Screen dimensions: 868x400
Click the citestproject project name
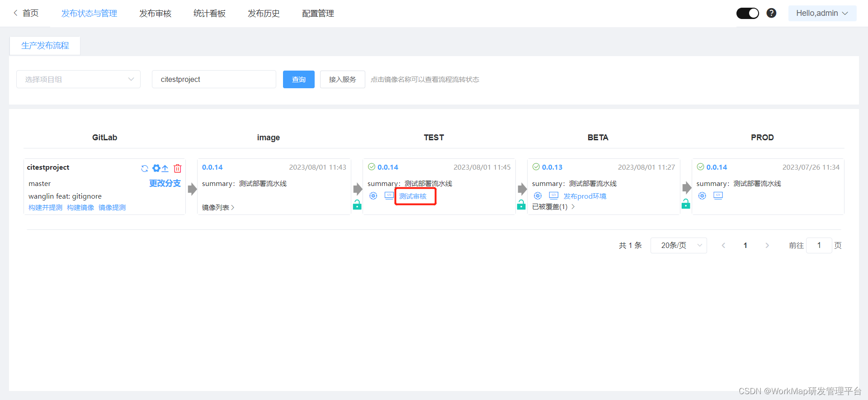(x=48, y=167)
